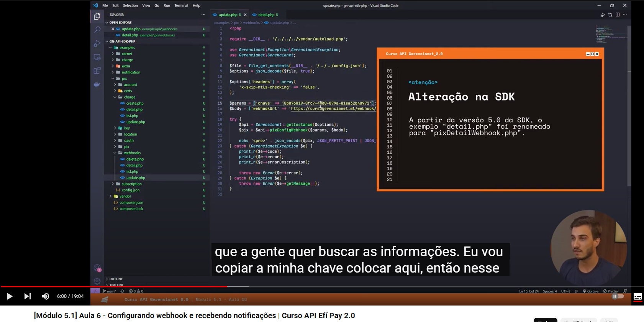
Task: Click open changes icon in editor toolbar
Action: 610,15
